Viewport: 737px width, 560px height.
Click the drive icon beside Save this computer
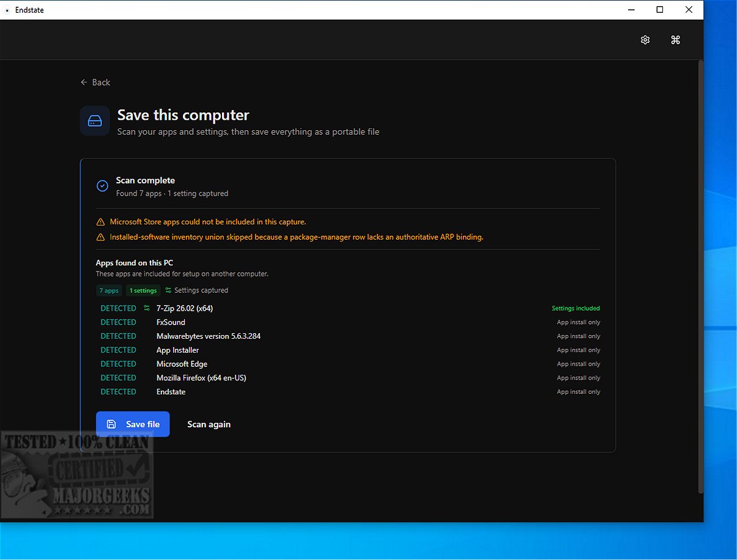pyautogui.click(x=95, y=121)
